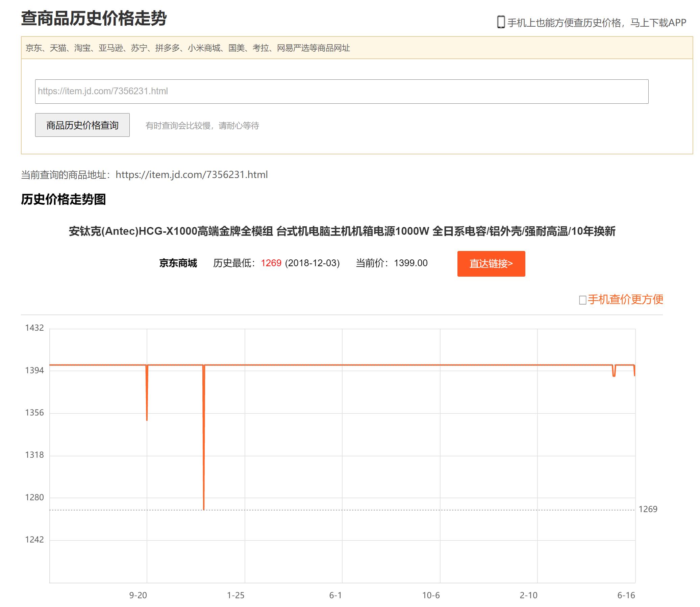Viewport: 700px width, 607px height.
Task: Select the queried URL https://item.jd.com/7356231.html text
Action: coord(192,175)
